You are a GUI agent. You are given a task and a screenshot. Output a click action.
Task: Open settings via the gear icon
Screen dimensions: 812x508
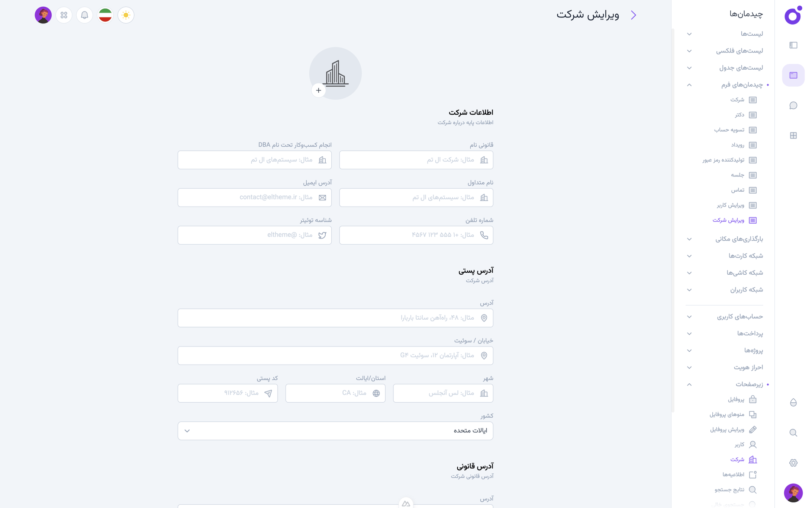click(x=793, y=463)
